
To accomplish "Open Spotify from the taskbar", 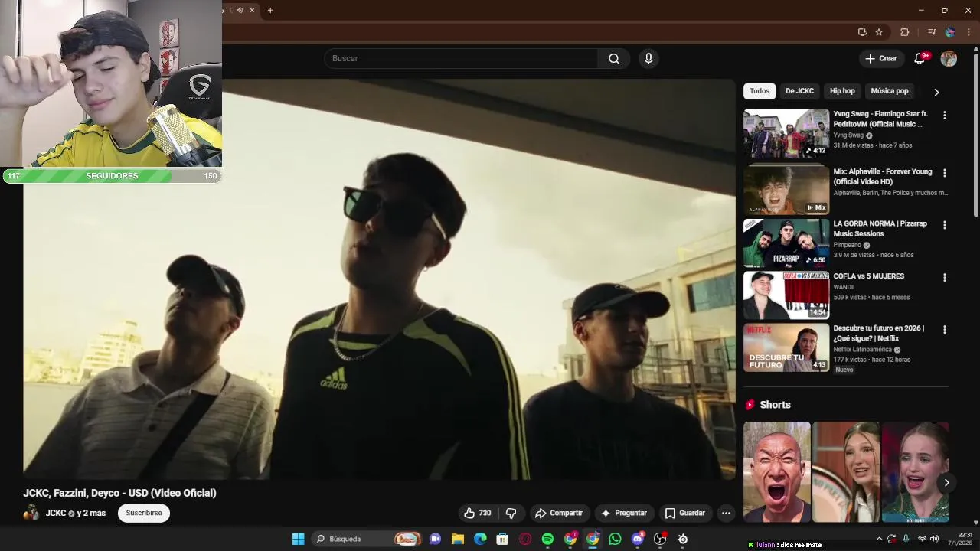I will pos(547,539).
